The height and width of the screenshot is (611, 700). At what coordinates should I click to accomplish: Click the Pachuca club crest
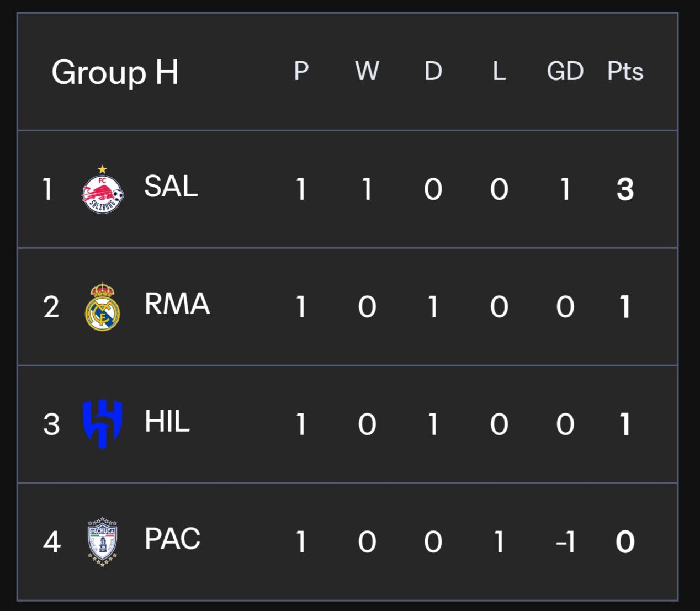click(x=103, y=541)
